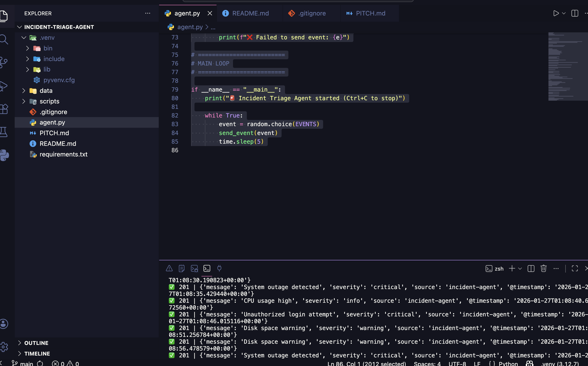Click the main branch status item

[x=23, y=363]
